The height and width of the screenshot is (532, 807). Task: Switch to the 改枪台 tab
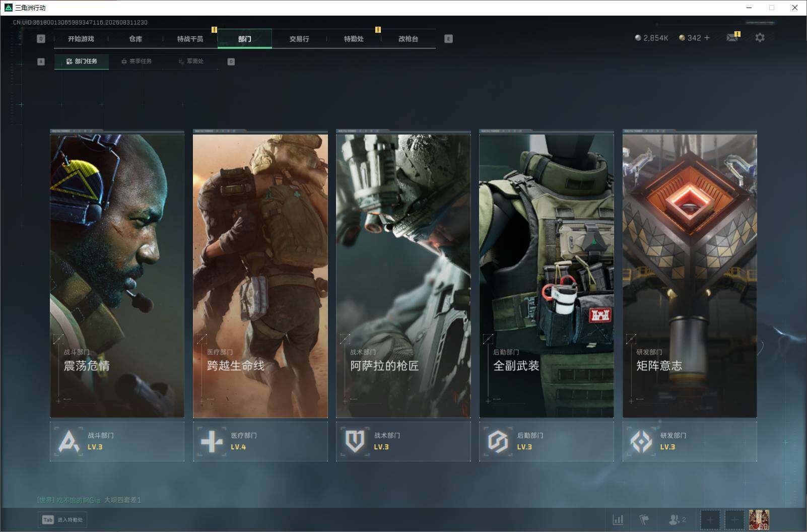click(408, 39)
